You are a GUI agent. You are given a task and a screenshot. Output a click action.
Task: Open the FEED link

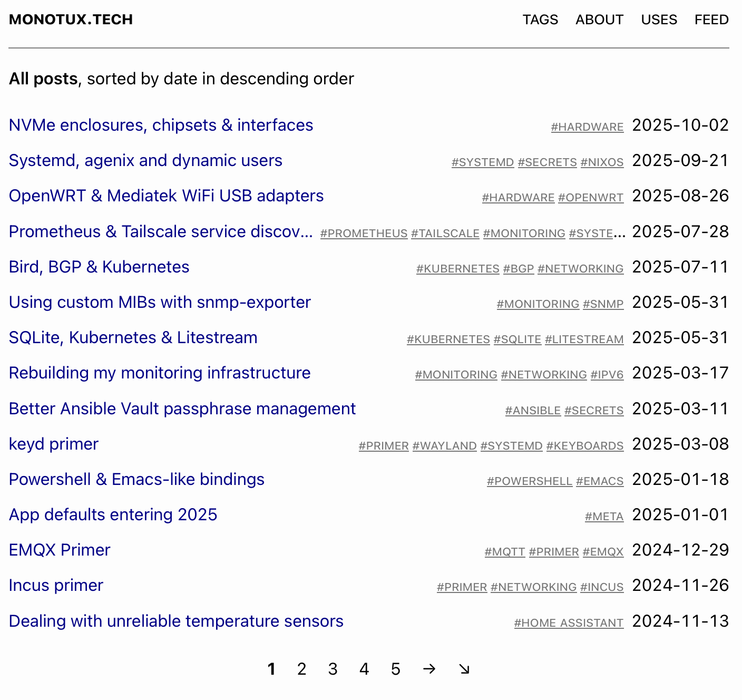coord(711,20)
